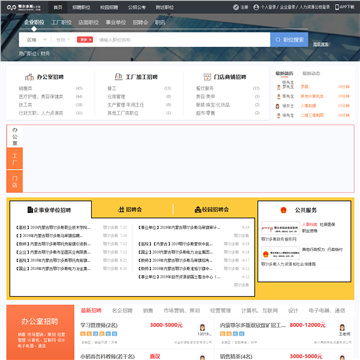Select the 店面职位 search tab
Image resolution: width=360 pixels, height=360 pixels.
(x=88, y=22)
